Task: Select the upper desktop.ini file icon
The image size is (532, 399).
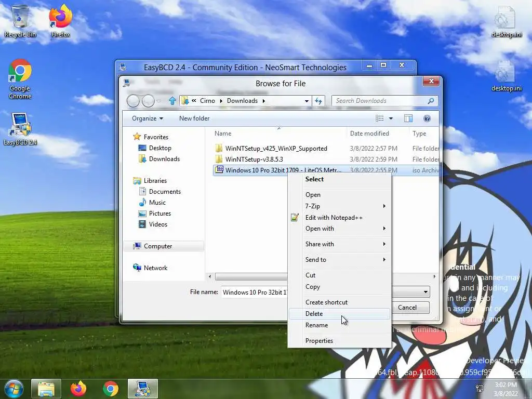Action: click(506, 22)
